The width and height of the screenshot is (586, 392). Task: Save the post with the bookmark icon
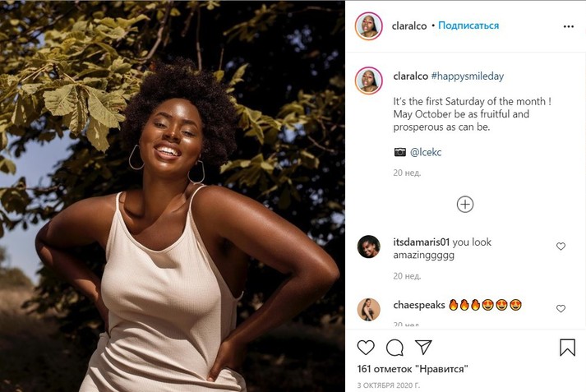coord(567,348)
